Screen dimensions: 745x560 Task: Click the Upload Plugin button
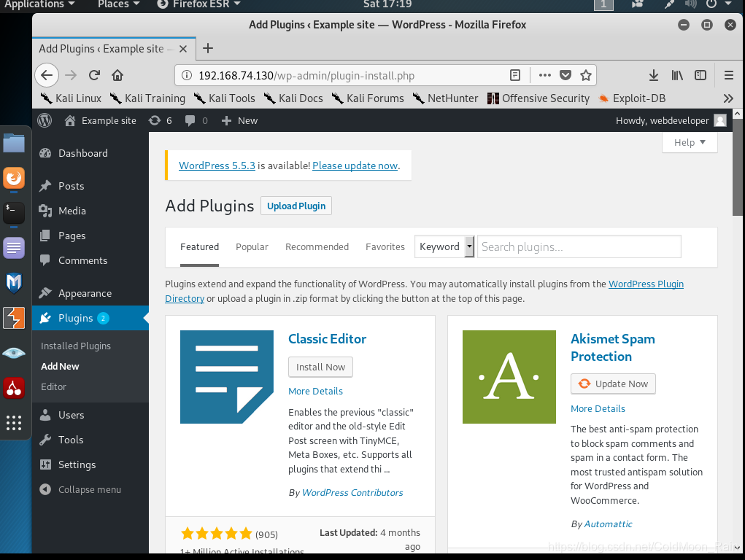pyautogui.click(x=296, y=206)
